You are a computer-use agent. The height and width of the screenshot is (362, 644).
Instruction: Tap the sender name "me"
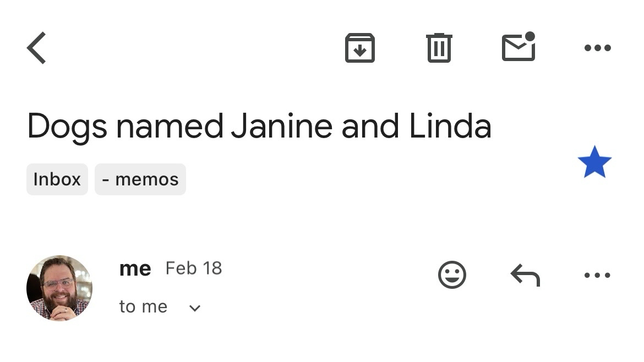tap(135, 268)
